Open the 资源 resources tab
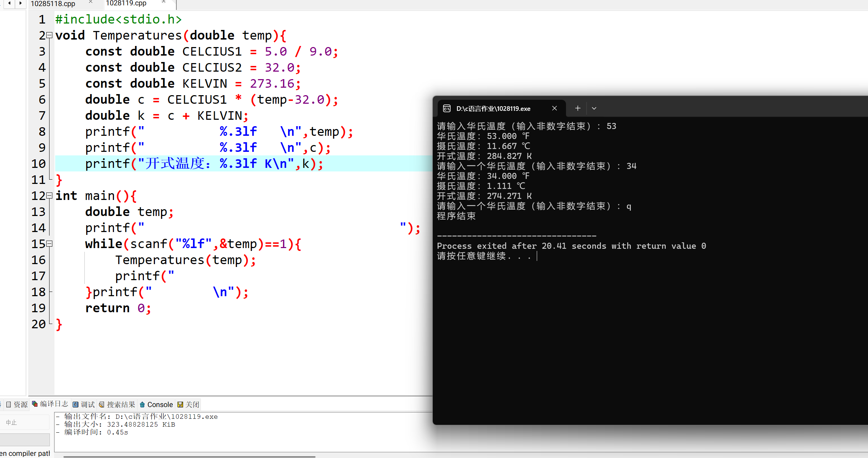The height and width of the screenshot is (458, 868). point(17,405)
